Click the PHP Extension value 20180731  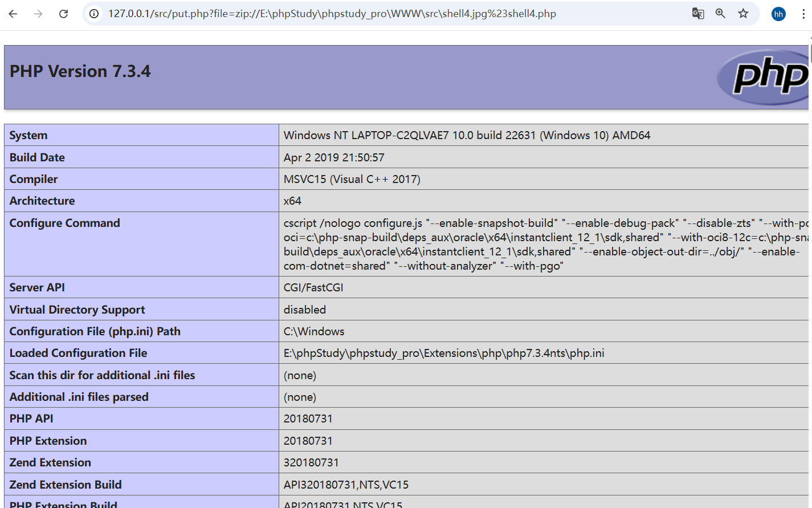pos(308,441)
